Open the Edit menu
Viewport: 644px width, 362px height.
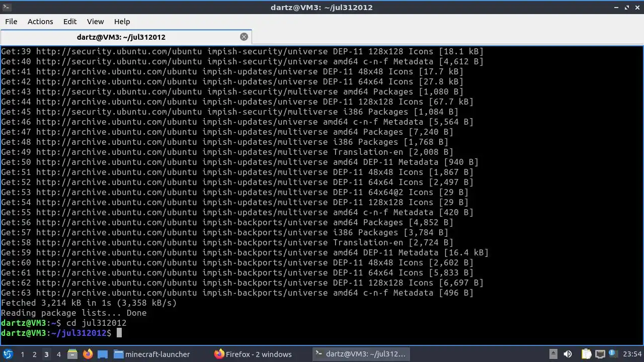[x=70, y=21]
